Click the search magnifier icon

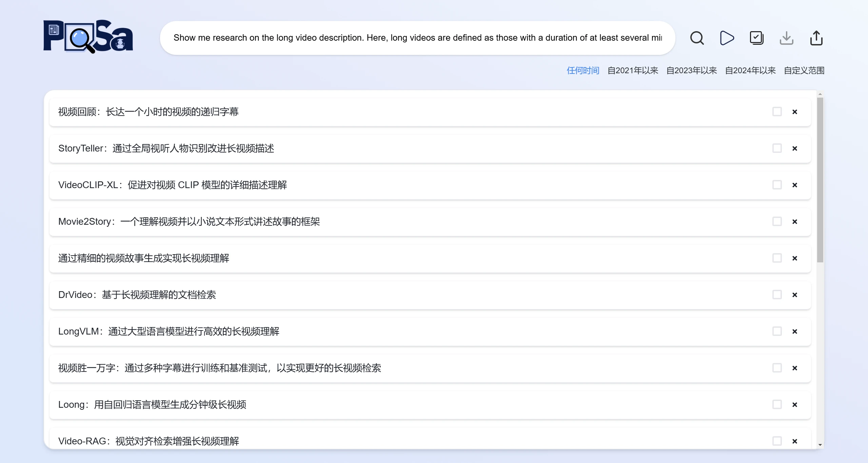click(x=697, y=38)
